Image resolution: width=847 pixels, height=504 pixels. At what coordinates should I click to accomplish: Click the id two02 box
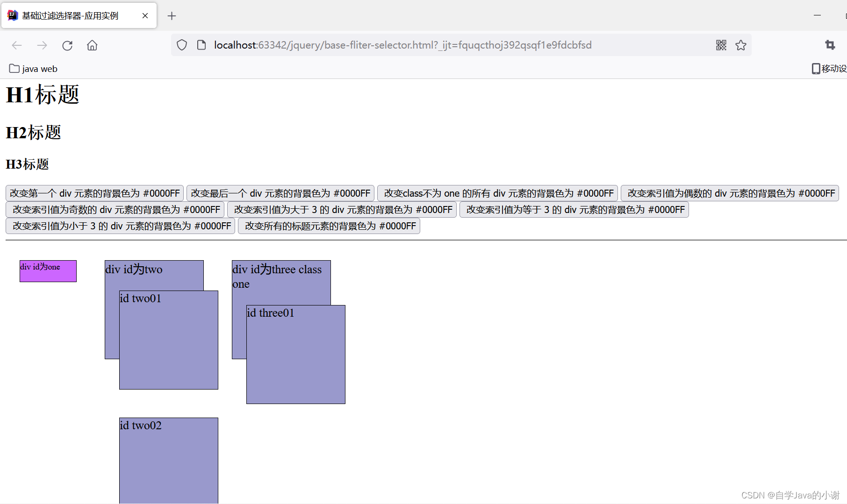point(169,461)
